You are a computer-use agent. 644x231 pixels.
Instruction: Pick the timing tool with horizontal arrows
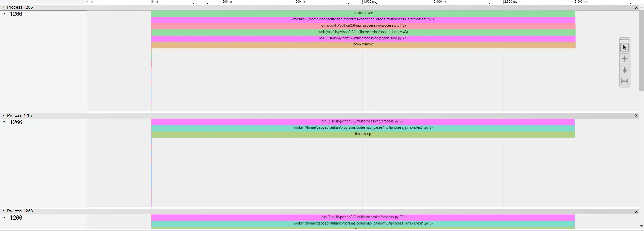[x=624, y=81]
